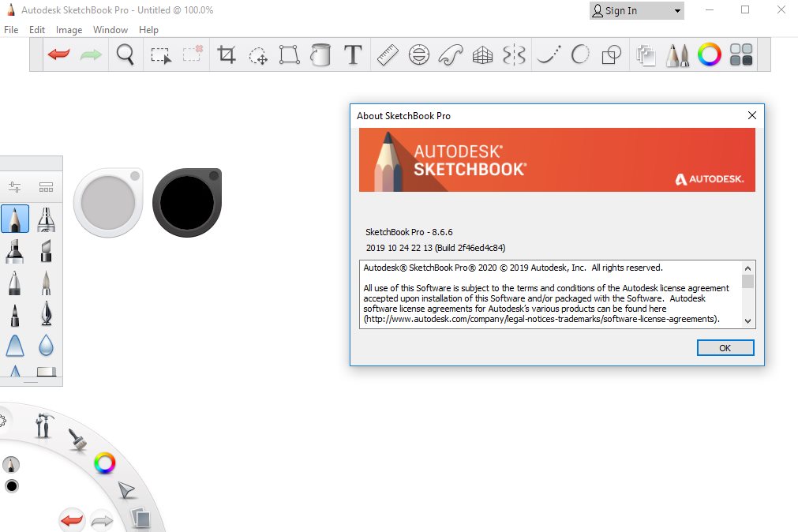Pick the Inking pen nib brush

point(46,313)
